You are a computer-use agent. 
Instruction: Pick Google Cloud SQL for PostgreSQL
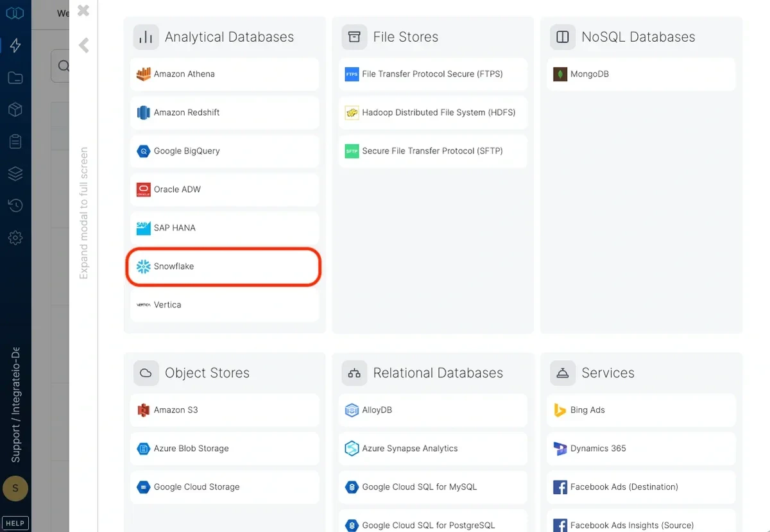click(x=433, y=520)
